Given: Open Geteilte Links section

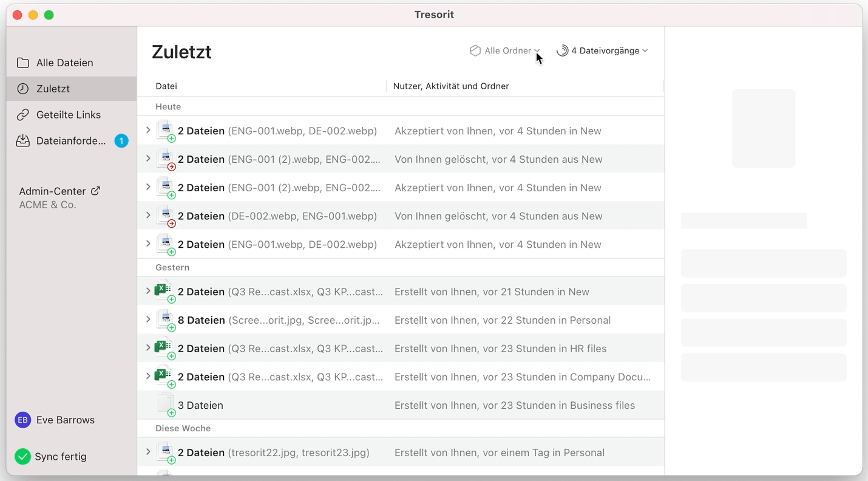Looking at the screenshot, I should pyautogui.click(x=72, y=115).
